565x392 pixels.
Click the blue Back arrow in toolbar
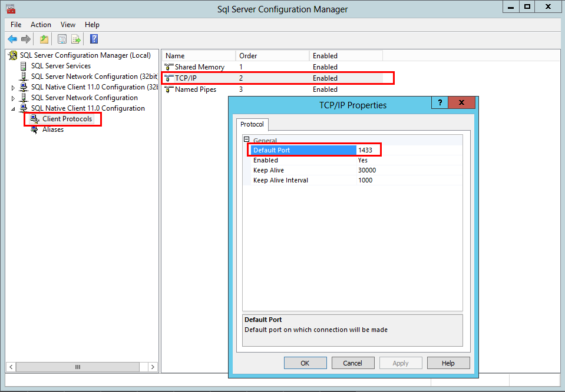12,39
